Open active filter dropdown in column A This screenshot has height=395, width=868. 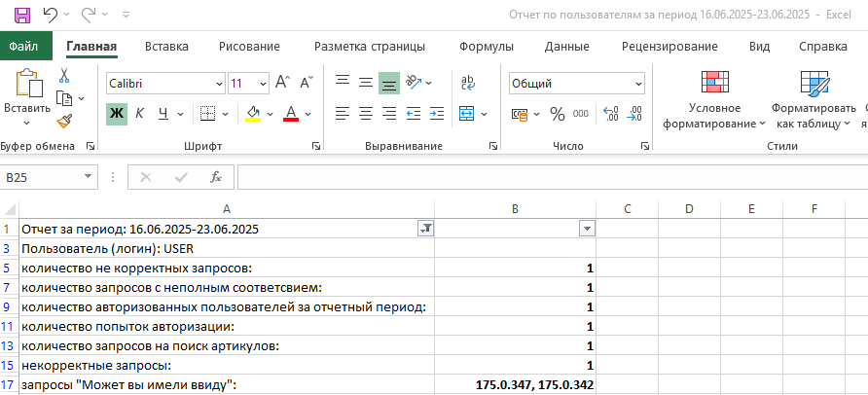425,229
